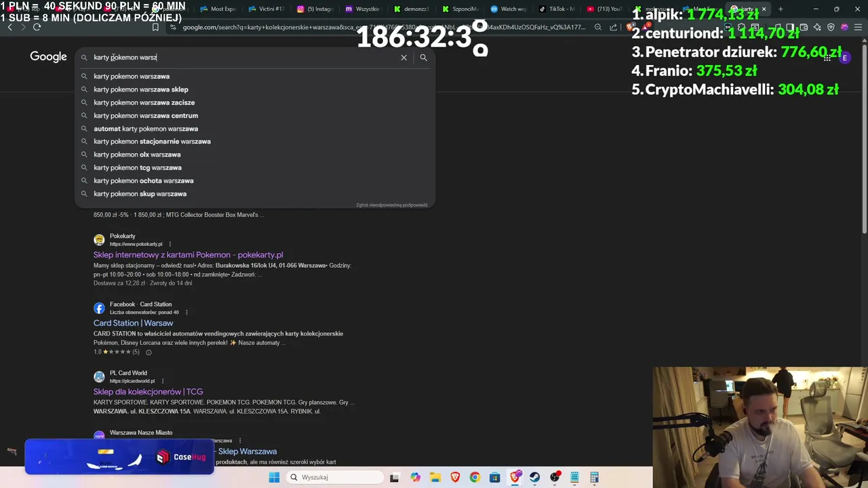
Task: Open Steam from the taskbar
Action: pos(534,477)
